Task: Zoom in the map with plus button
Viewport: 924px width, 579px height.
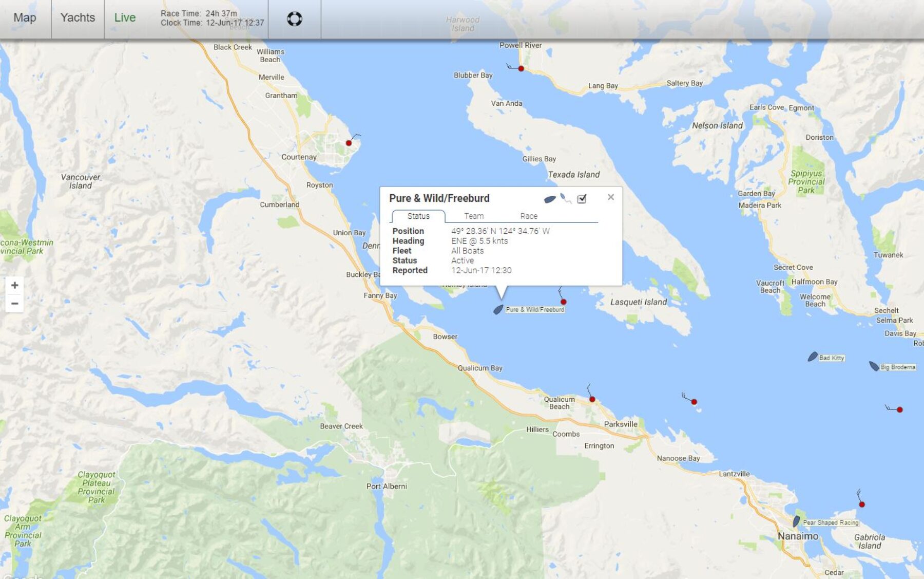Action: point(15,285)
